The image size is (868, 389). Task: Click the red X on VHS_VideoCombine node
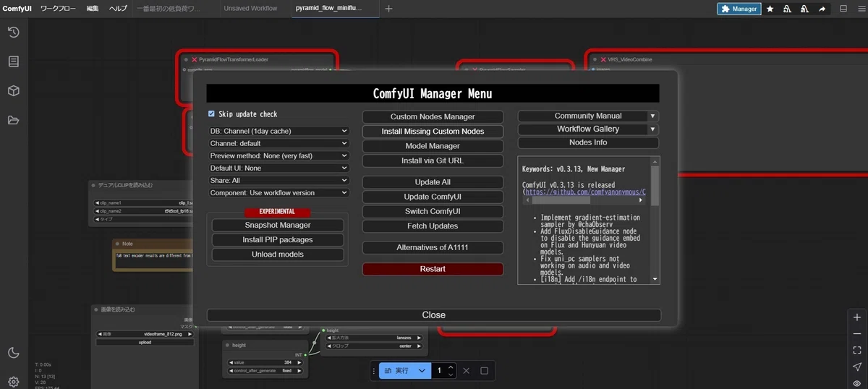[x=603, y=59]
